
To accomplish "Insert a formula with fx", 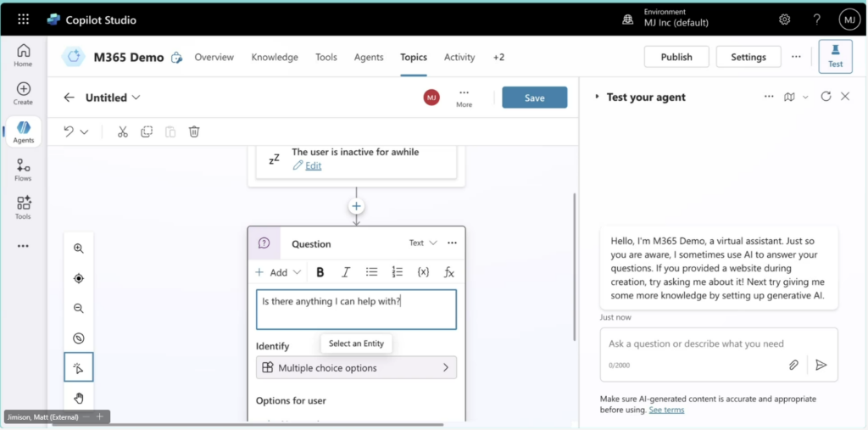I will 449,272.
